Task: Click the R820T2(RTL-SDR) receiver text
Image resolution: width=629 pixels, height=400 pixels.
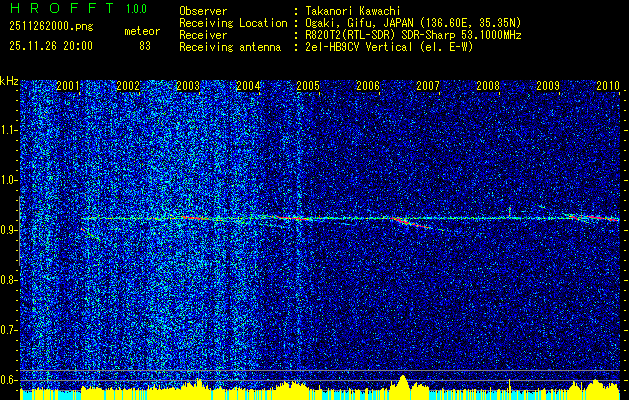Action: (x=412, y=35)
